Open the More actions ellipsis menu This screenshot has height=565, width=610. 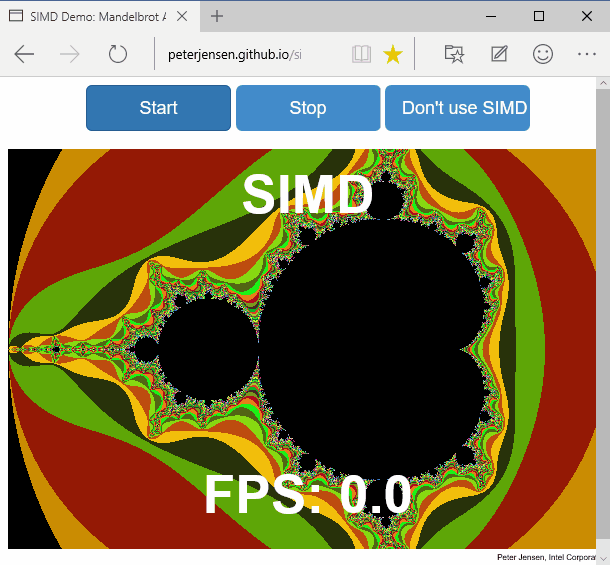pos(586,54)
